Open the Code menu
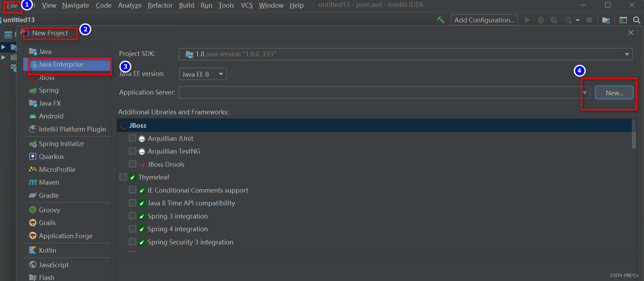The height and width of the screenshot is (281, 644). click(x=104, y=5)
